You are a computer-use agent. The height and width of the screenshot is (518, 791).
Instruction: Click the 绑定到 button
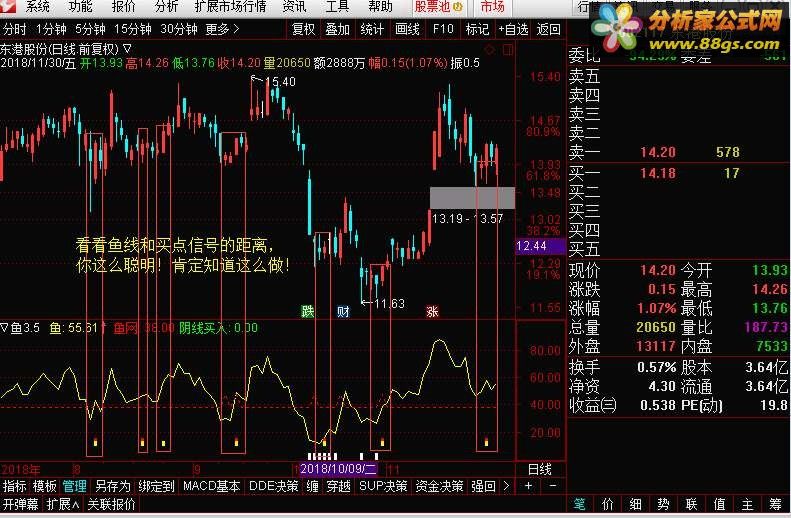[x=156, y=486]
